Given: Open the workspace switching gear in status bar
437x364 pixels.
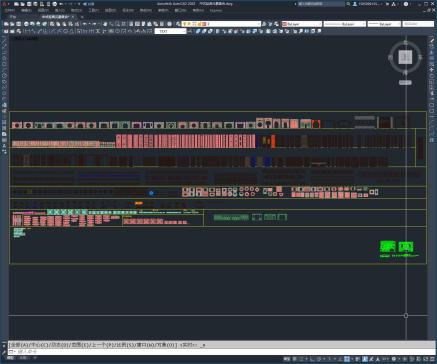Looking at the screenshot, I should tap(394, 359).
